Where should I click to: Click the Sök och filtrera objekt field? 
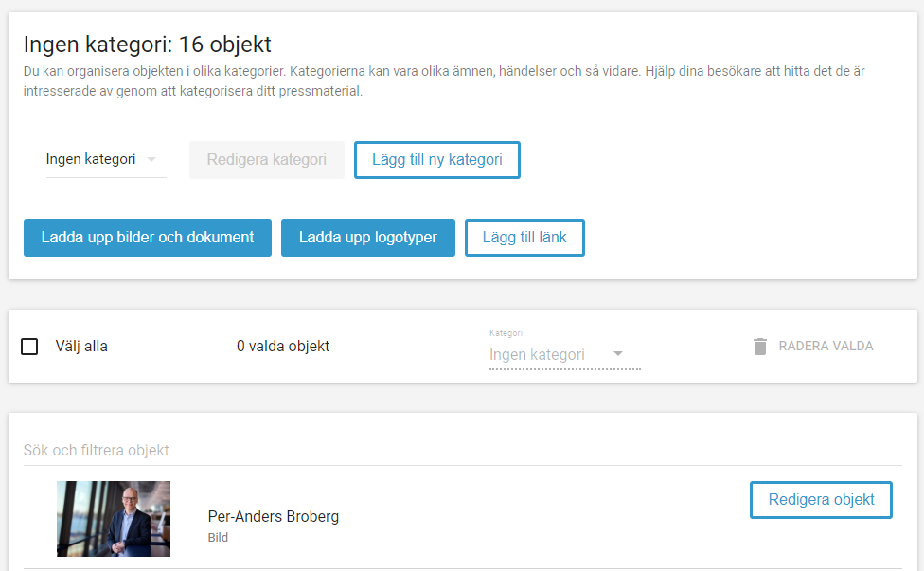(463, 450)
